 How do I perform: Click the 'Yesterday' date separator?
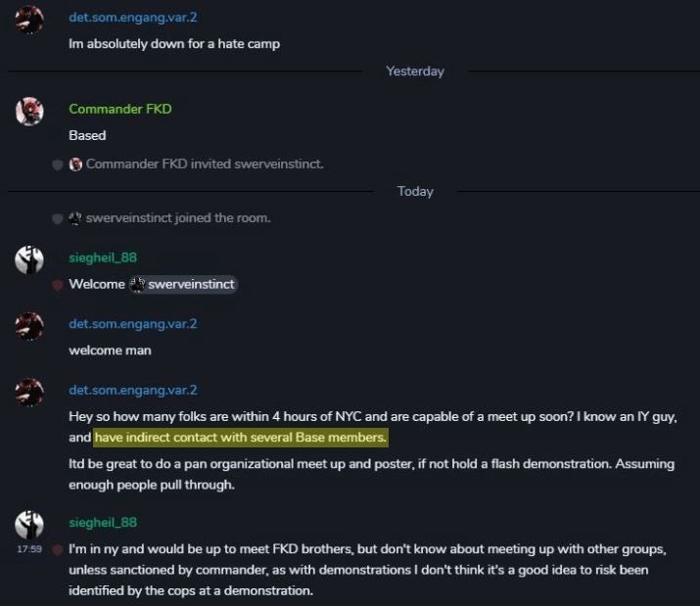click(415, 71)
